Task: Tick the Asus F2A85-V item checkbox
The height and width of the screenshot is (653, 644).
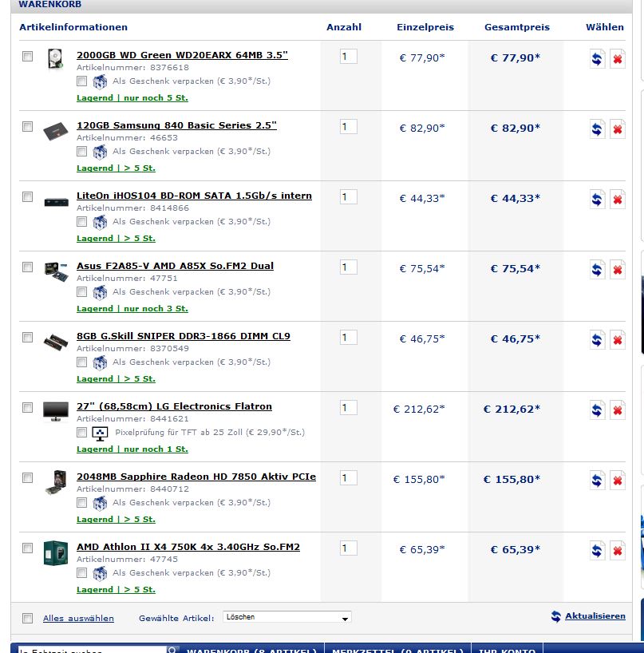Action: pos(27,267)
